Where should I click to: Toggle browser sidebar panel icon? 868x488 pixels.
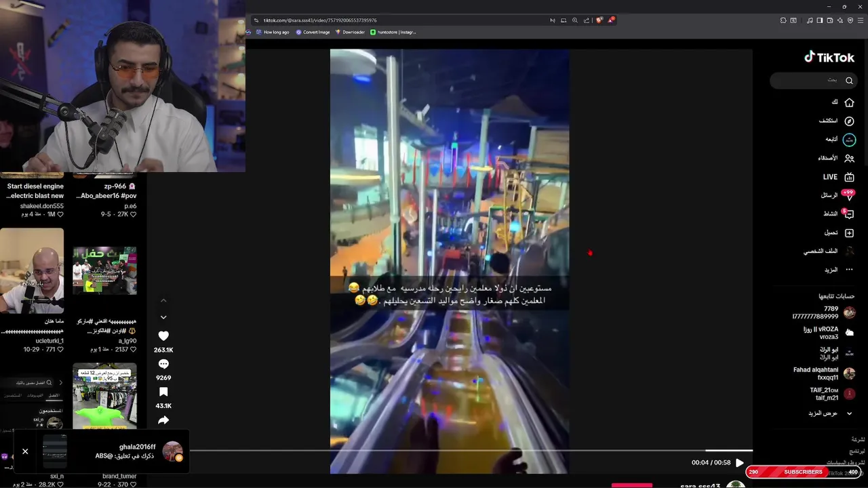coord(820,20)
